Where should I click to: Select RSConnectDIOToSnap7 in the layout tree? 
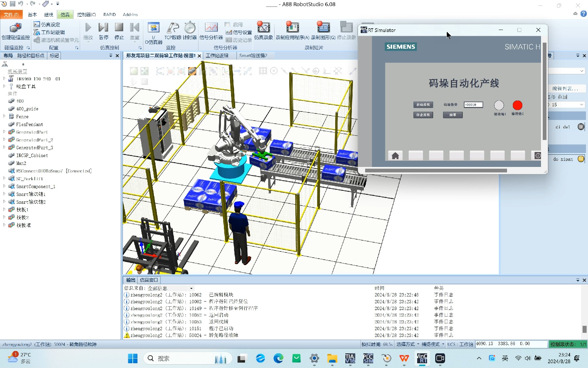tap(54, 171)
